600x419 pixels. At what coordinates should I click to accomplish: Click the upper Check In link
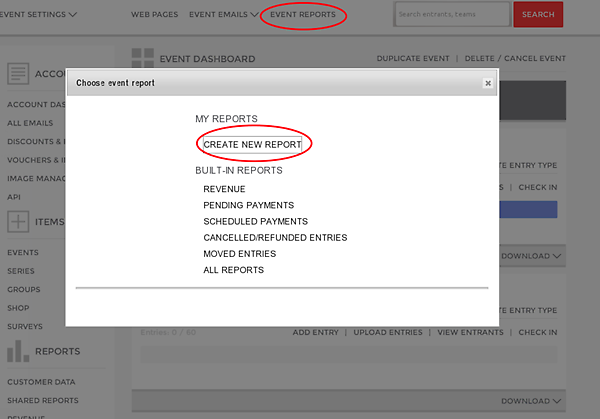pyautogui.click(x=538, y=187)
